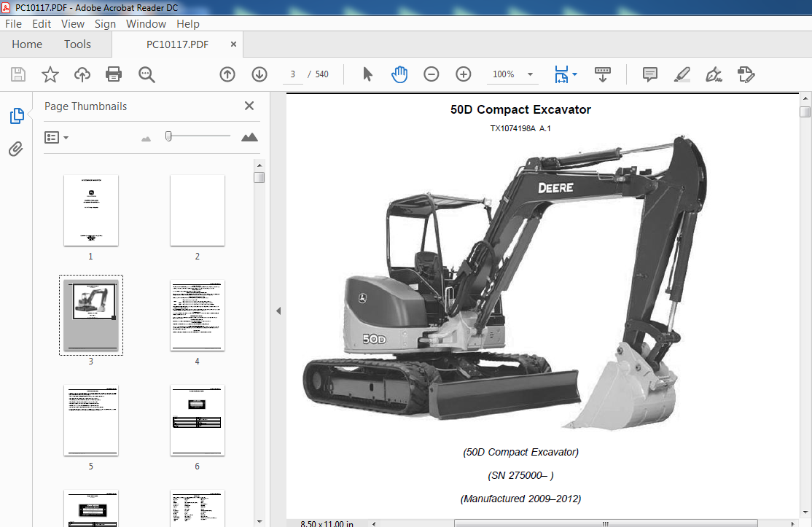812x527 pixels.
Task: Zoom in with plus icon
Action: point(464,74)
